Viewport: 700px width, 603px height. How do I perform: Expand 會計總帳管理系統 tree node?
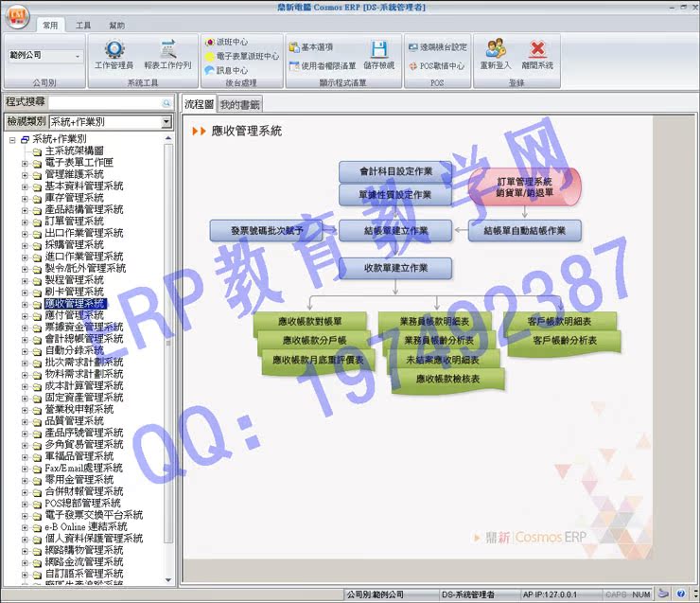(25, 340)
